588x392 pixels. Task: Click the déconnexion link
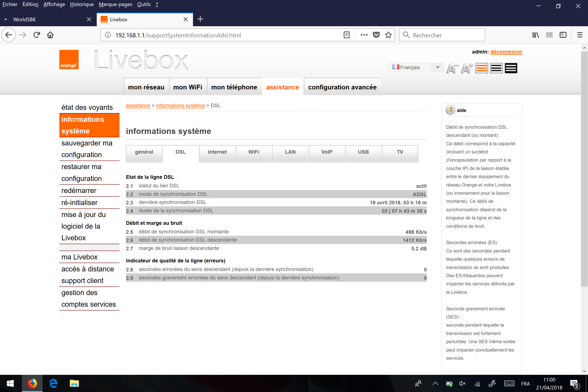(506, 52)
